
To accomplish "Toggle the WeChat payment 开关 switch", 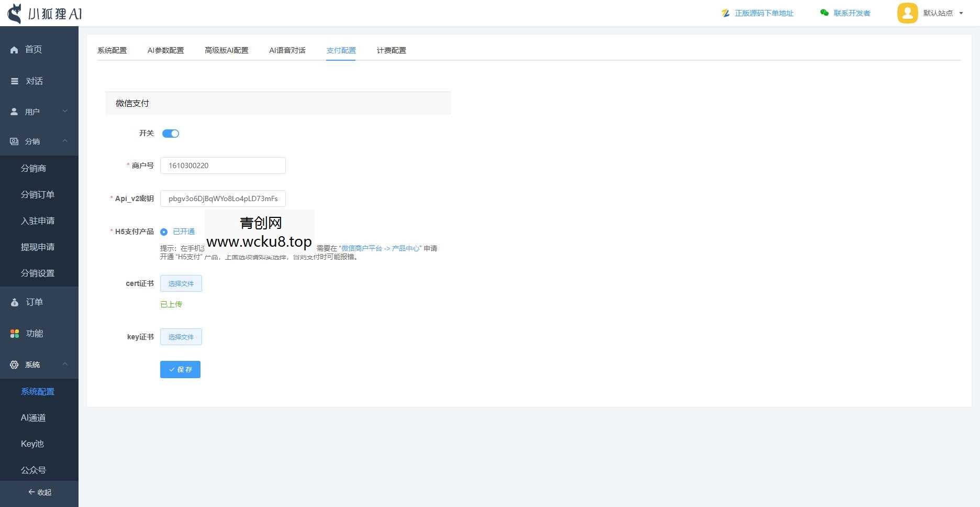I will pyautogui.click(x=171, y=133).
